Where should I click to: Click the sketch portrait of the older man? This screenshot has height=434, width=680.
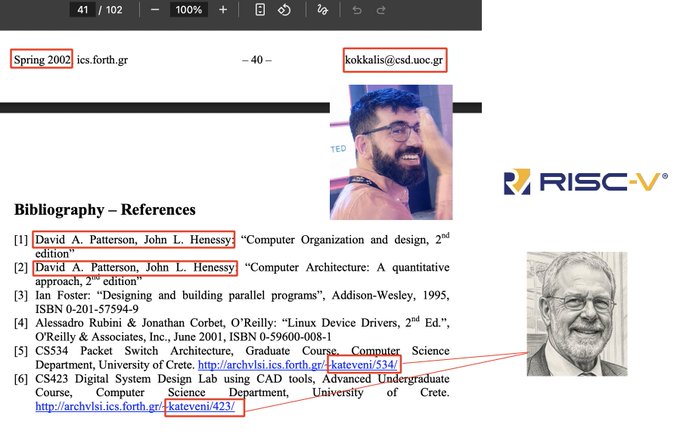[577, 314]
